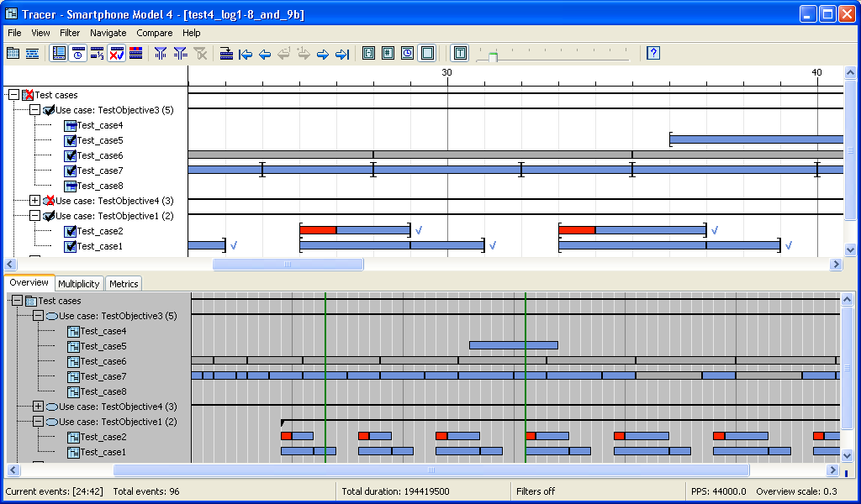Toggle the check icon on Test_case2
This screenshot has height=504, width=861.
(x=71, y=231)
